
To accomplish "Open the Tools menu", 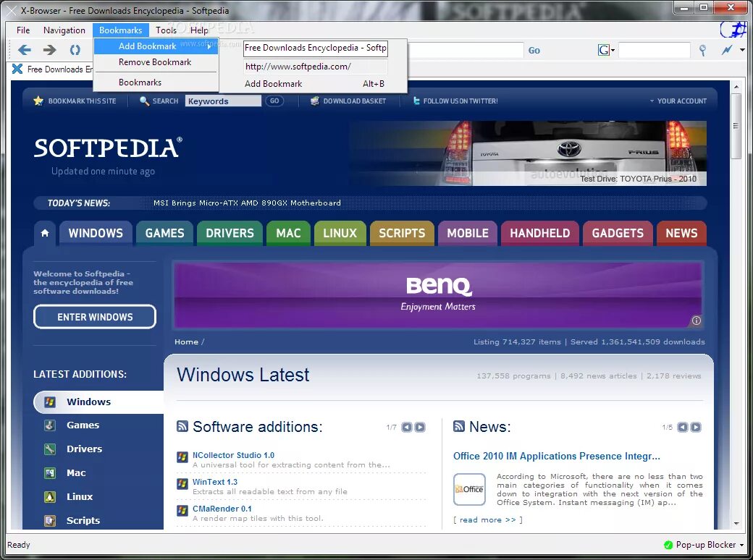I will point(166,30).
